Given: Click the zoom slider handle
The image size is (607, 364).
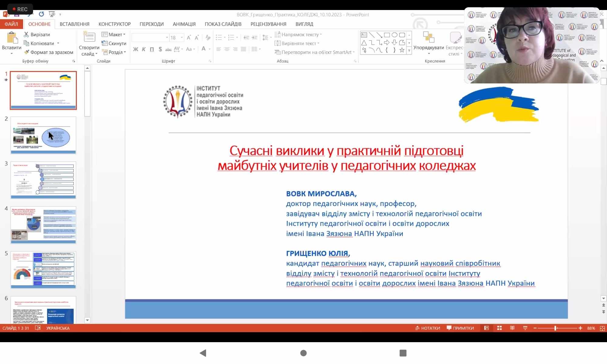Looking at the screenshot, I should pos(555,328).
